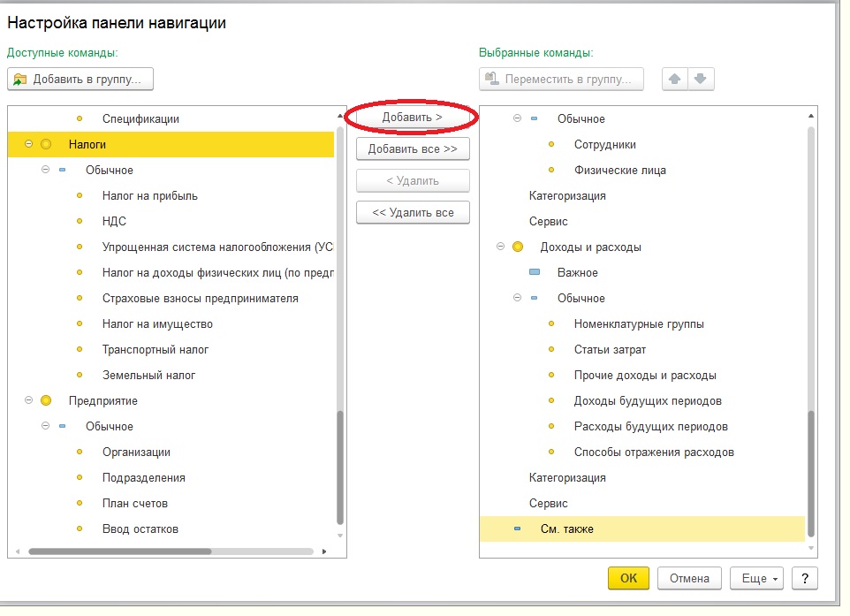Viewport: 850px width, 616px height.
Task: Select Налог на прибыль in available commands
Action: 149,195
